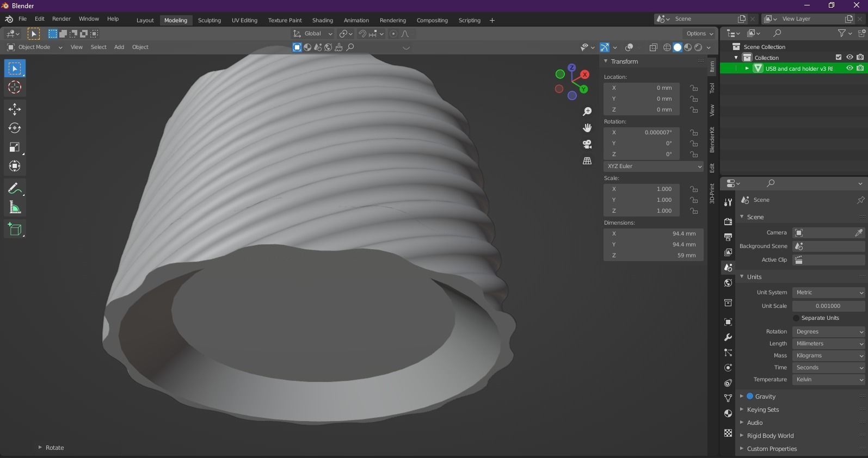Select the Select Box tool
This screenshot has width=868, height=458.
15,69
